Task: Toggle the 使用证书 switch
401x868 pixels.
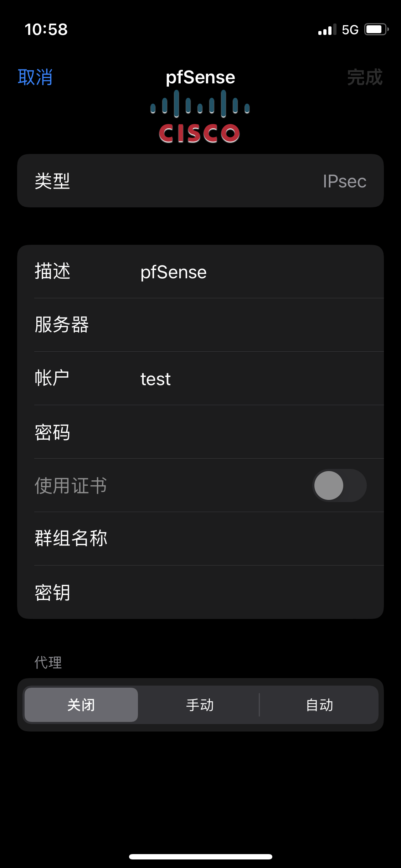Action: click(x=339, y=485)
